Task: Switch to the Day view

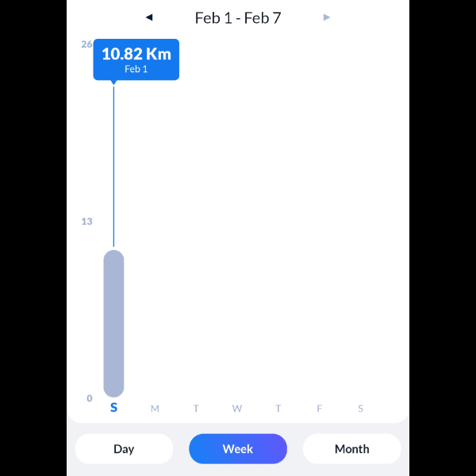Action: coord(124,449)
